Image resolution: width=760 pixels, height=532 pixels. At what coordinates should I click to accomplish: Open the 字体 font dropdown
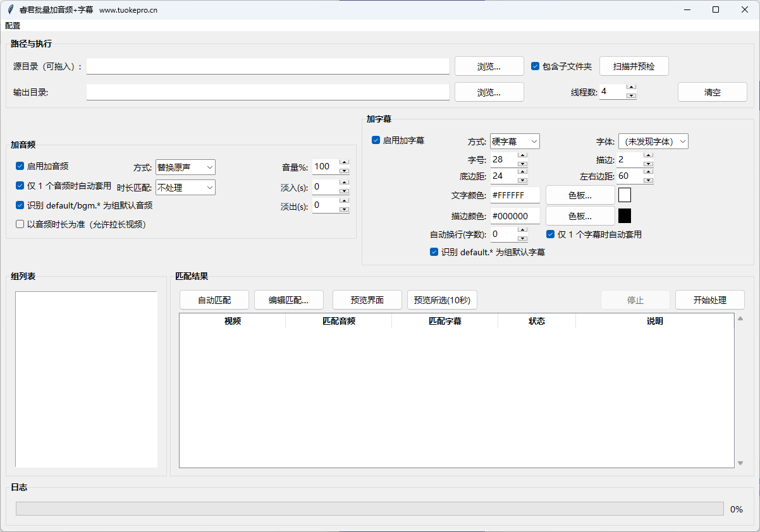tap(653, 142)
